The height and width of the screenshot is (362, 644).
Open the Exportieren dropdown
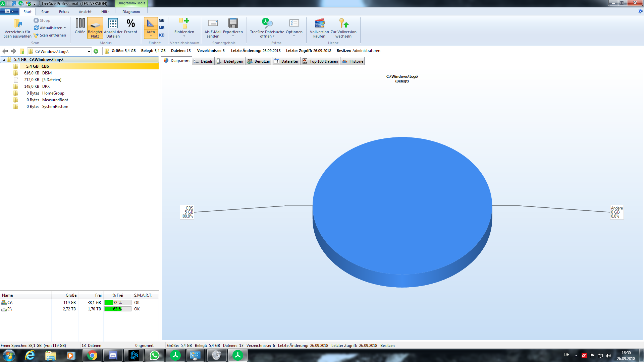233,36
